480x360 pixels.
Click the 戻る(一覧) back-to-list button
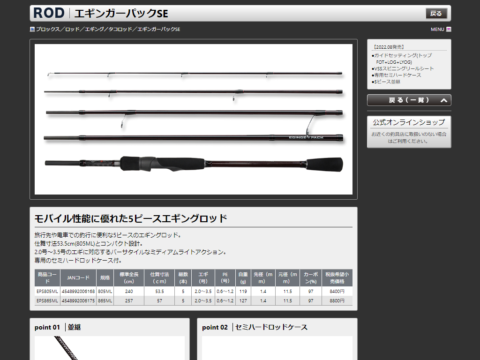pos(409,100)
